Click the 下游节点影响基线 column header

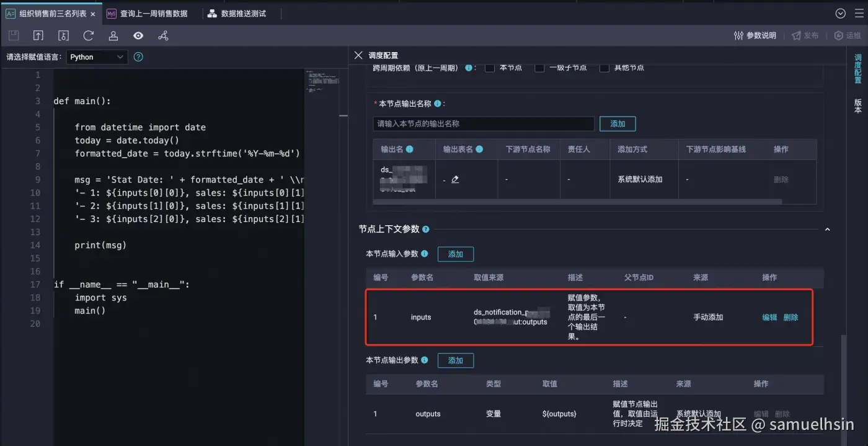715,149
